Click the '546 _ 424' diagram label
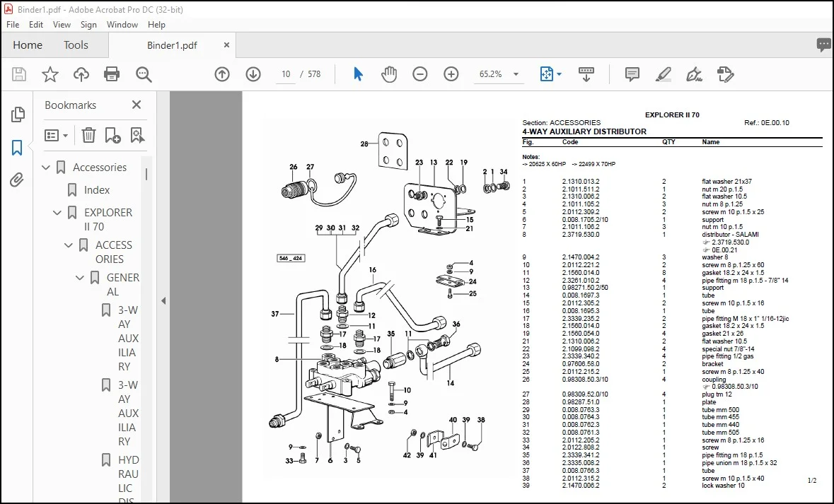Screen dimensions: 834x504 (x=291, y=259)
